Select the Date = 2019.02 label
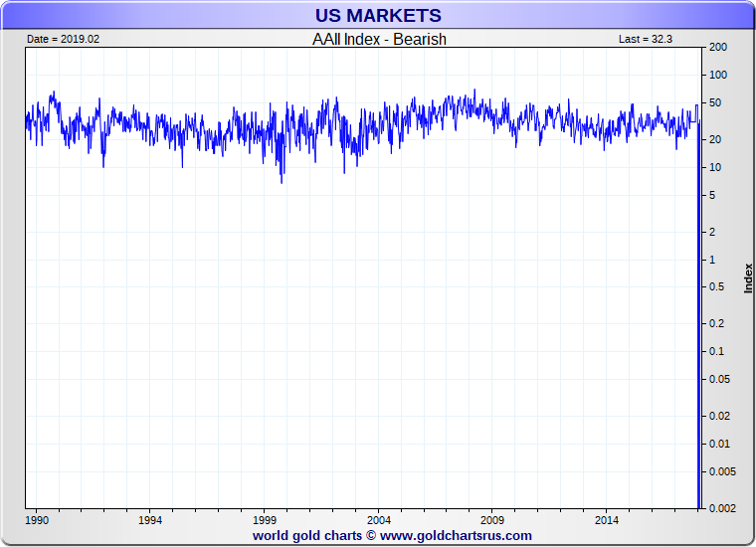Viewport: 756px width, 547px height. pos(63,40)
